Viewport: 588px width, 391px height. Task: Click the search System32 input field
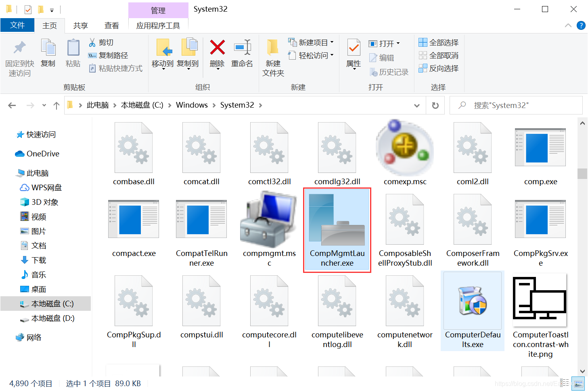pos(517,105)
